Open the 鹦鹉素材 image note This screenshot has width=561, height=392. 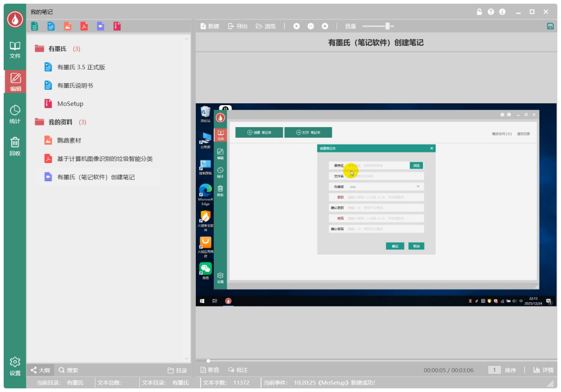coord(69,140)
